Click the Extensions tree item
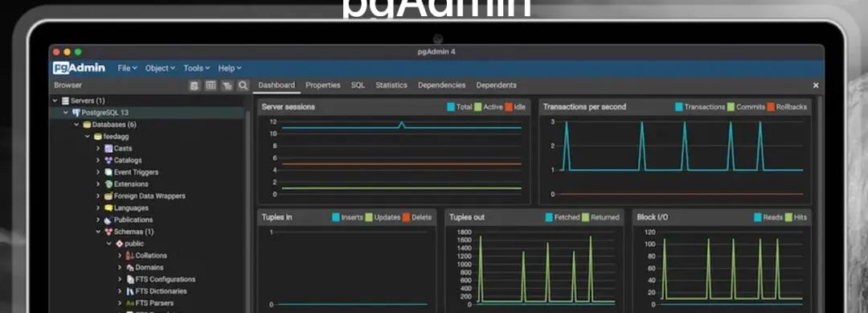Viewport: 868px width, 313px height. click(131, 184)
